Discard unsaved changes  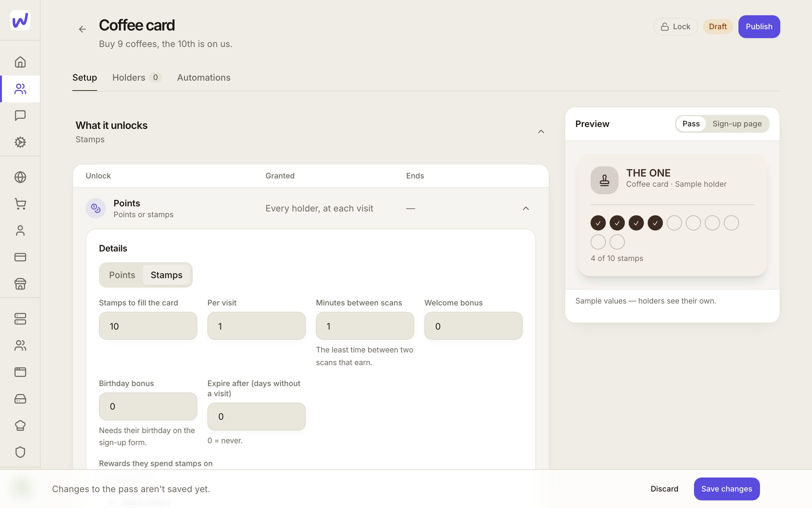pos(665,489)
